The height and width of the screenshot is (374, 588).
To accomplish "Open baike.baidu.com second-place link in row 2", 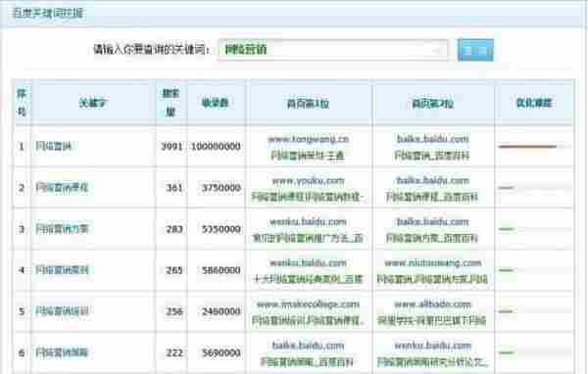I will tap(433, 180).
